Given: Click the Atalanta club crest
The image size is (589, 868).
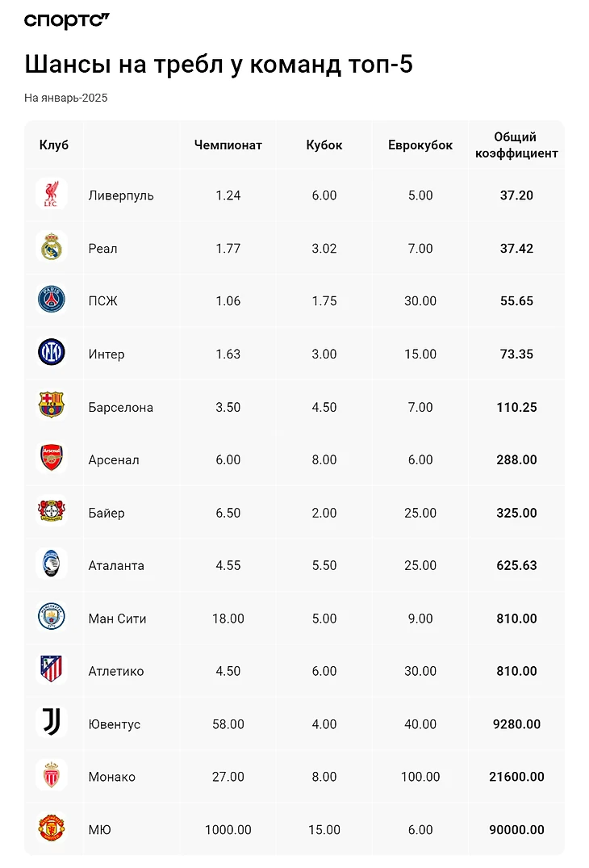Looking at the screenshot, I should (x=52, y=564).
